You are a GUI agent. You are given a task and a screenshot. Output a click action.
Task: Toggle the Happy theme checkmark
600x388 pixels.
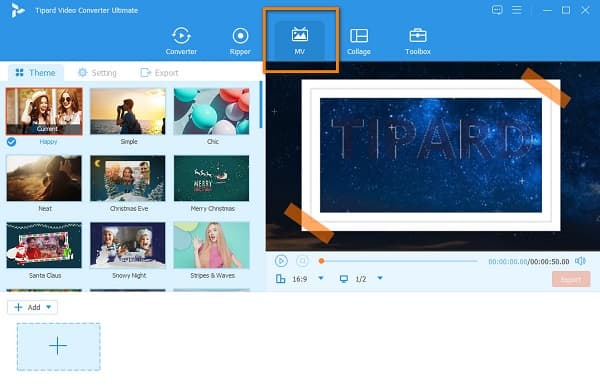coord(11,142)
